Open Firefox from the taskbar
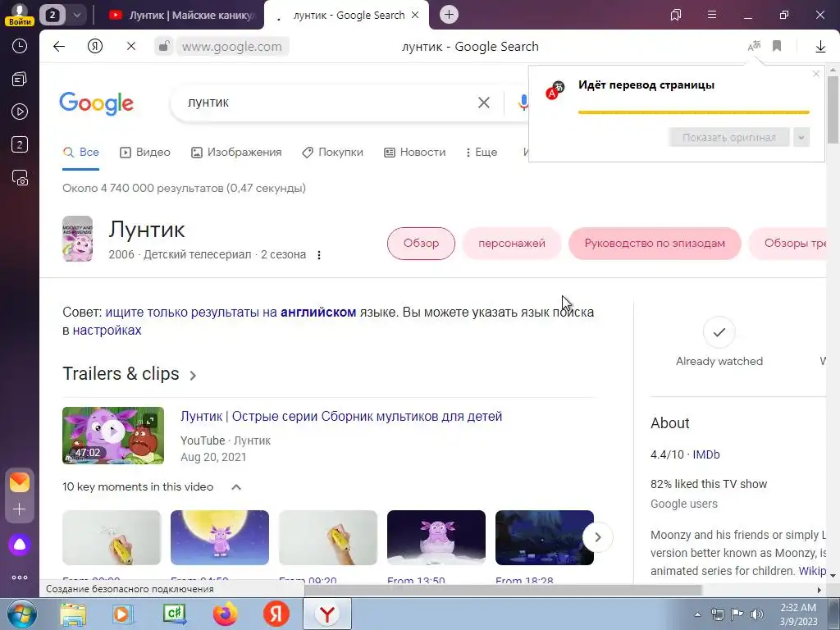The width and height of the screenshot is (840, 630). point(225,614)
